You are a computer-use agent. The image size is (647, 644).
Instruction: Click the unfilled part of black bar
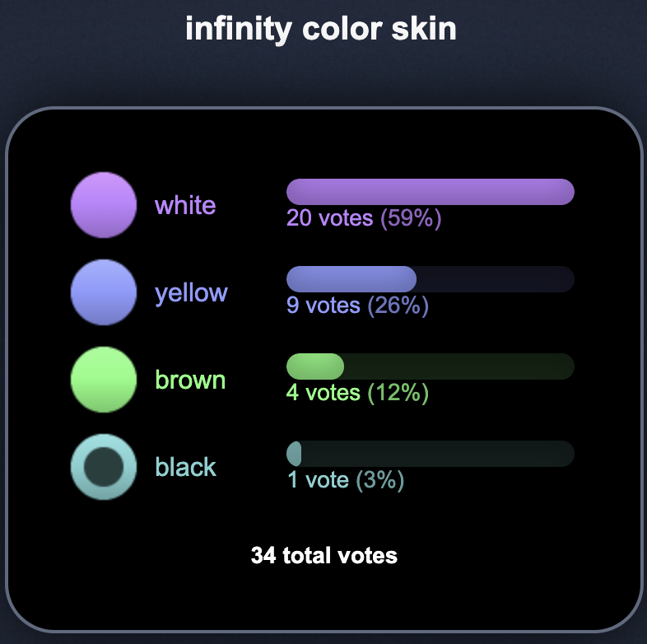(438, 454)
